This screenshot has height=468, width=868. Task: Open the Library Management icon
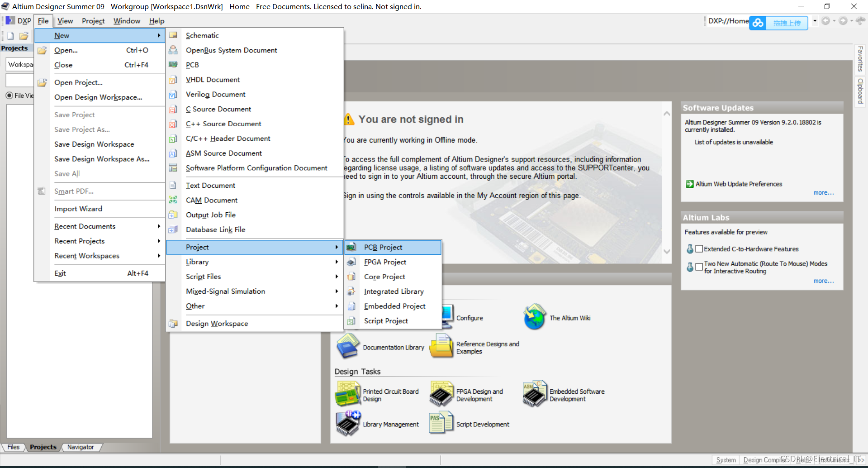click(x=347, y=423)
